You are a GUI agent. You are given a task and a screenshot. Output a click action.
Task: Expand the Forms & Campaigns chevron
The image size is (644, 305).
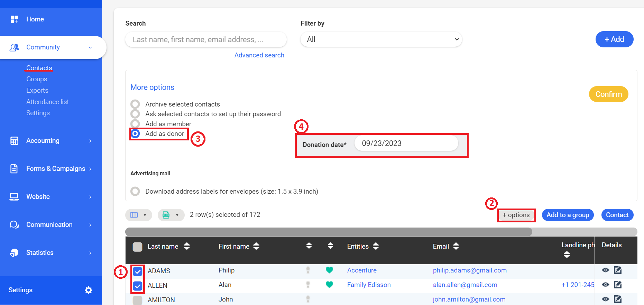[x=90, y=169]
